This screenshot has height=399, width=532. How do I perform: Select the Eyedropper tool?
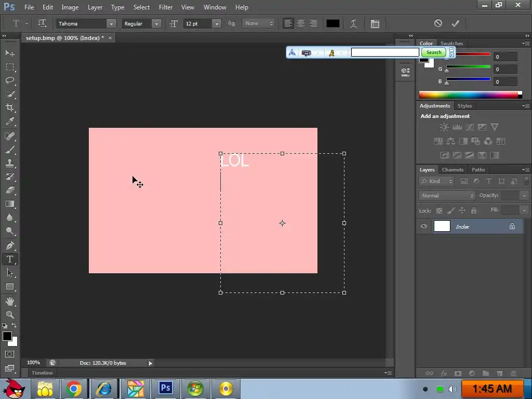click(10, 121)
